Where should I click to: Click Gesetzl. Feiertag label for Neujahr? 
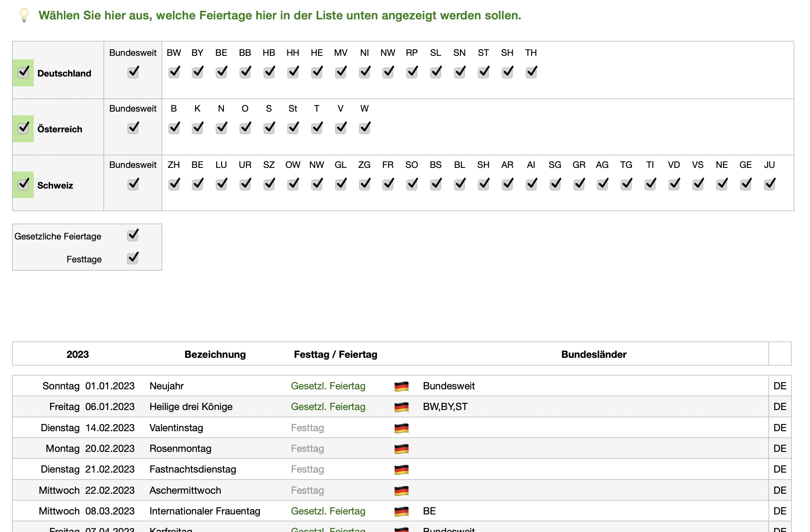pos(328,386)
